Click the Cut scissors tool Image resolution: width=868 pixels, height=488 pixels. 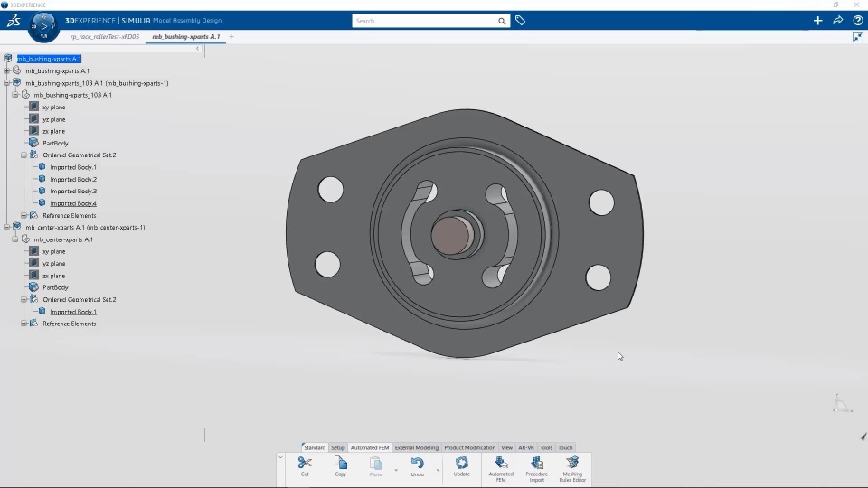pos(305,466)
